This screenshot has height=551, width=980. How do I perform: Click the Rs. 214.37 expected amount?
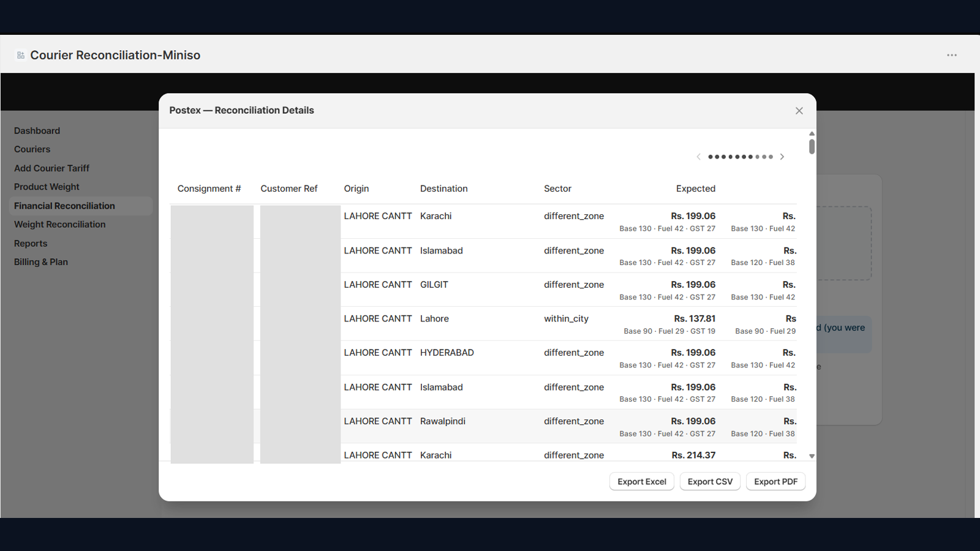point(693,455)
